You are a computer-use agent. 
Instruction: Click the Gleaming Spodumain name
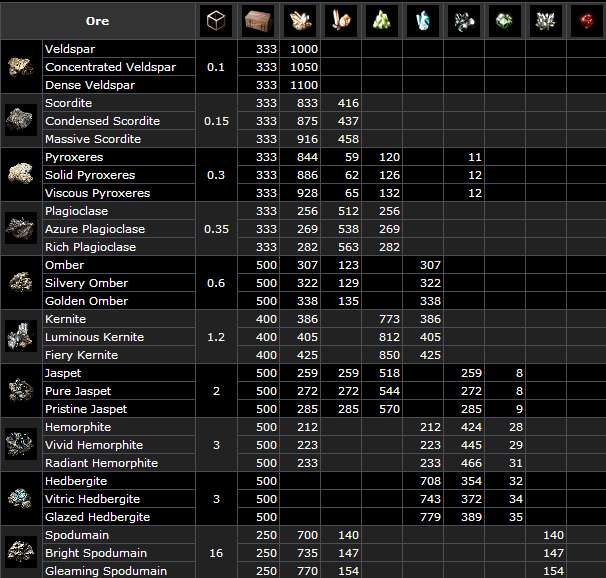click(x=103, y=571)
